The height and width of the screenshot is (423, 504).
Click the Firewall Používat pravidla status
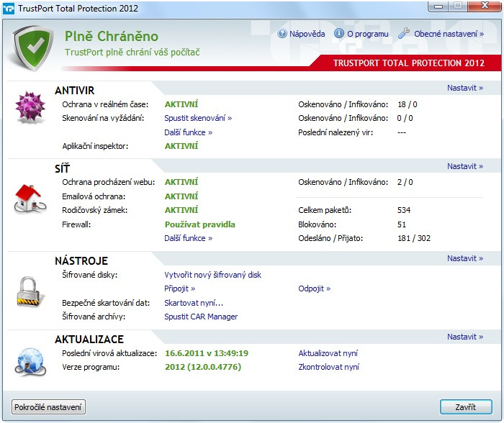pyautogui.click(x=200, y=224)
